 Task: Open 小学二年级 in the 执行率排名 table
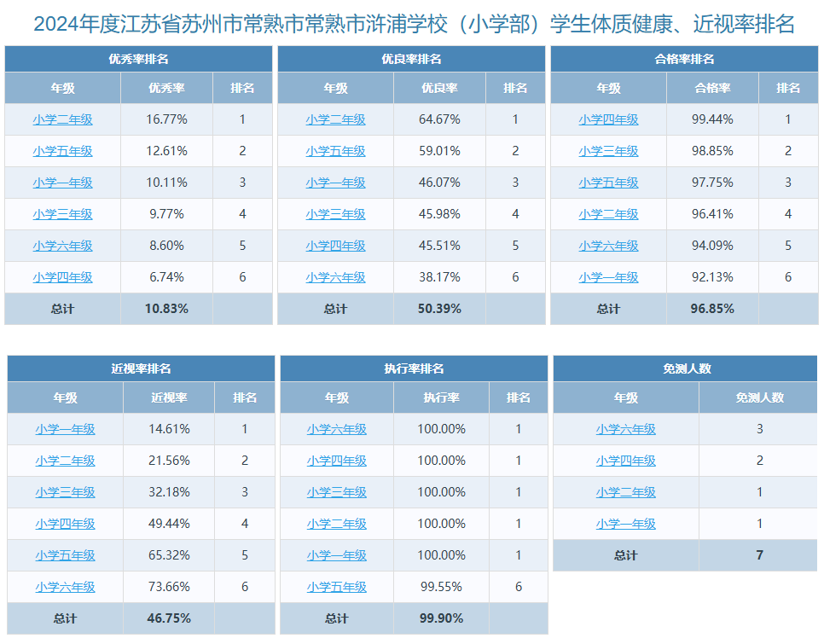point(337,524)
